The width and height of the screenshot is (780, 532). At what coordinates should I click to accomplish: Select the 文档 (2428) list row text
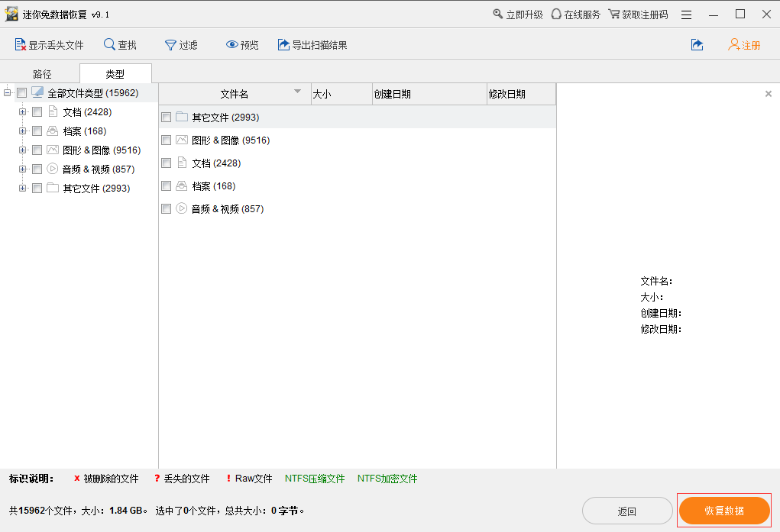click(x=216, y=163)
